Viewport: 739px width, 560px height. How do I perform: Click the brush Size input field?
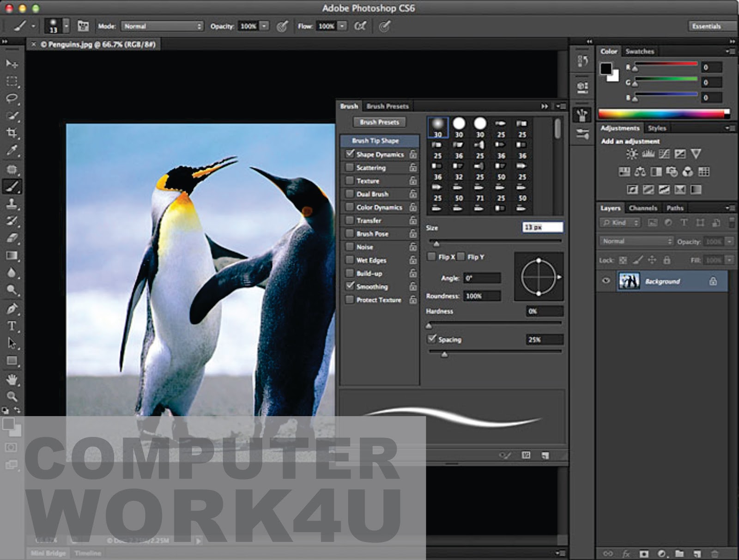[543, 227]
